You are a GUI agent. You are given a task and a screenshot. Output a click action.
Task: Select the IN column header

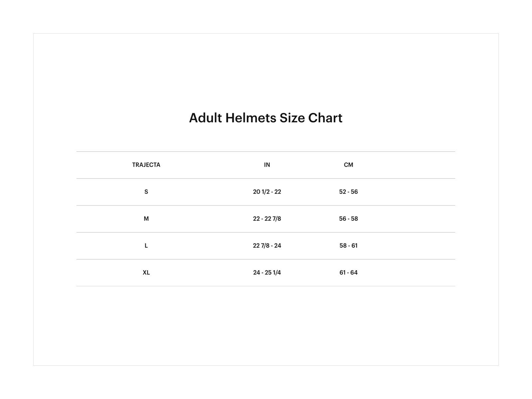pyautogui.click(x=267, y=165)
